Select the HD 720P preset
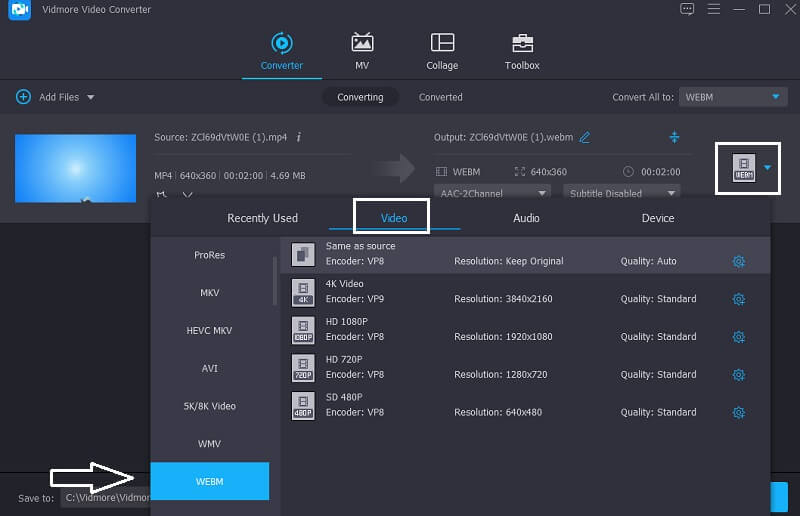 click(x=525, y=367)
